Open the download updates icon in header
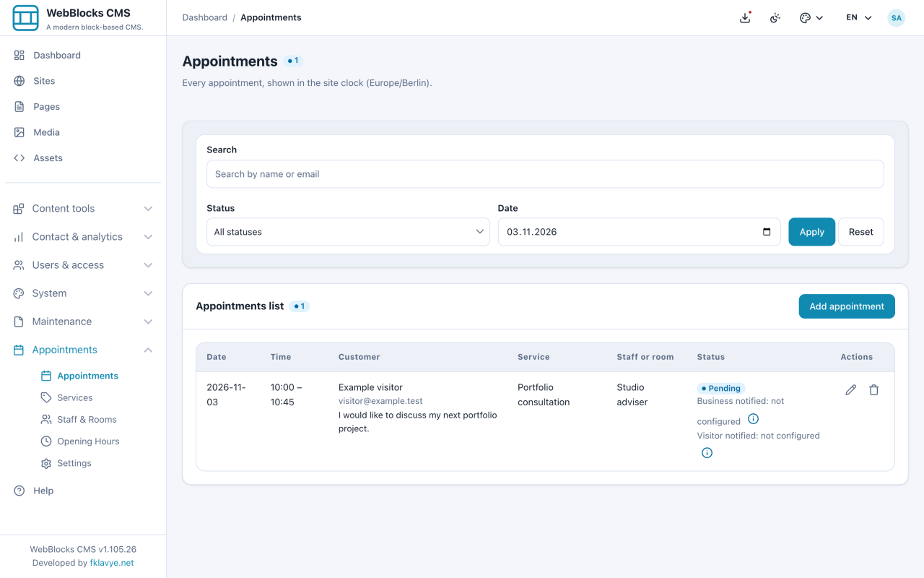This screenshot has width=924, height=578. pyautogui.click(x=745, y=17)
